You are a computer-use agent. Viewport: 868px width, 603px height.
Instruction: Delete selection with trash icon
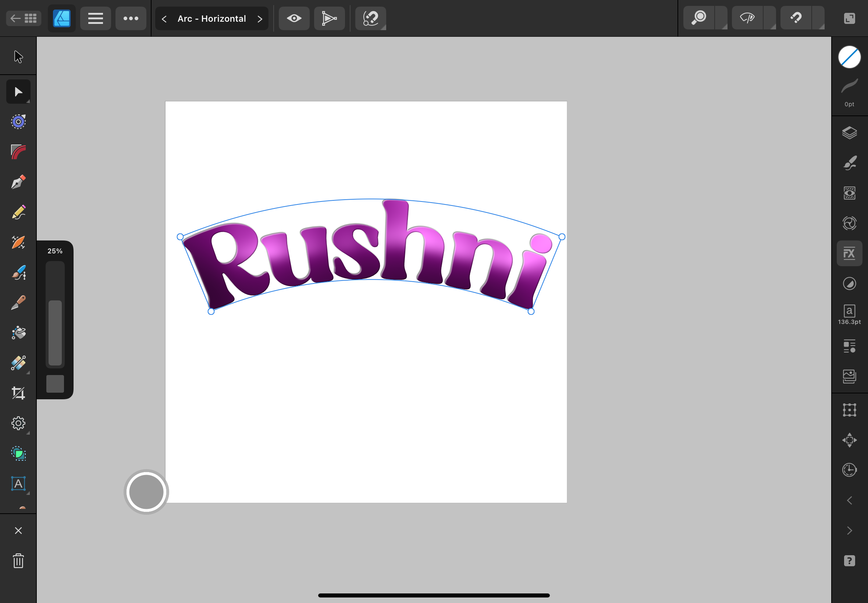[18, 561]
